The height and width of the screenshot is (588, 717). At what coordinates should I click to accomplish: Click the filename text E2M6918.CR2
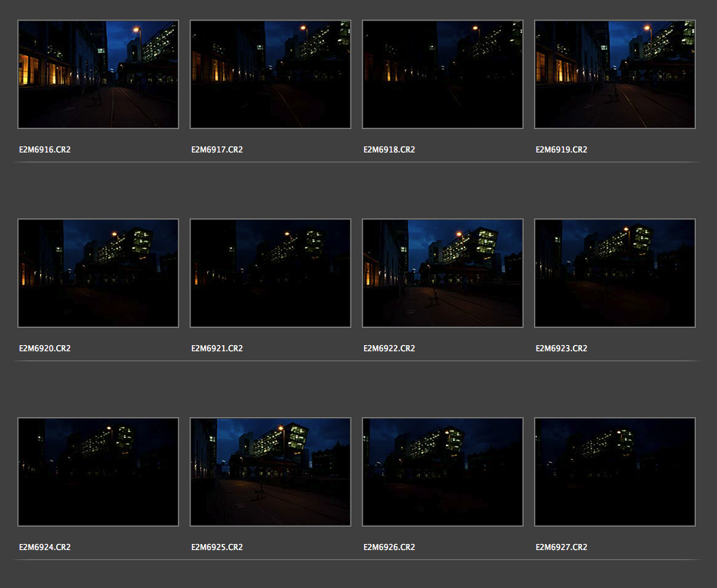click(x=389, y=150)
